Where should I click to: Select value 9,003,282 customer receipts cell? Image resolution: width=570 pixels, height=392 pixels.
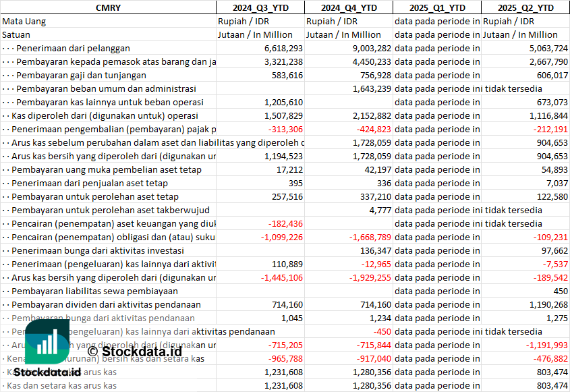click(349, 49)
